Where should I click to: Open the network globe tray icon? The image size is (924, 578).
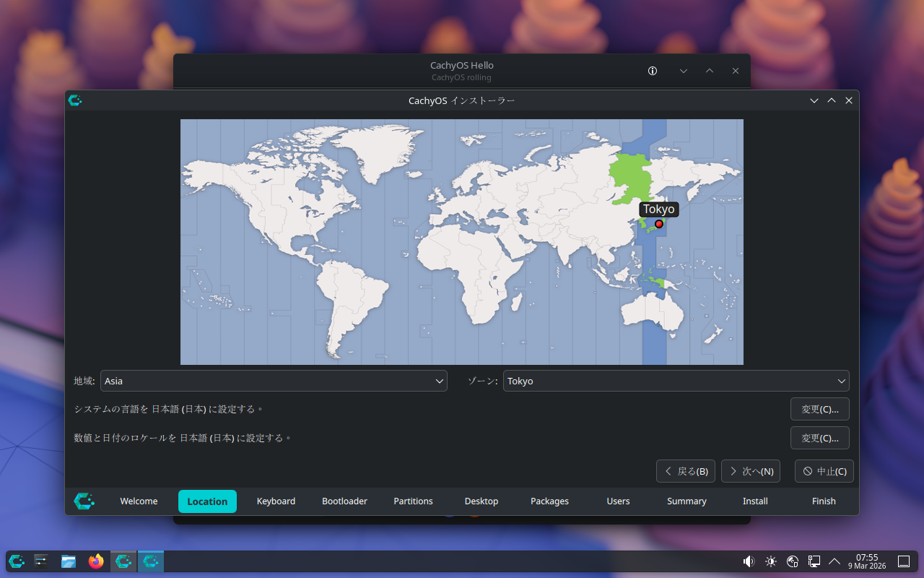793,561
